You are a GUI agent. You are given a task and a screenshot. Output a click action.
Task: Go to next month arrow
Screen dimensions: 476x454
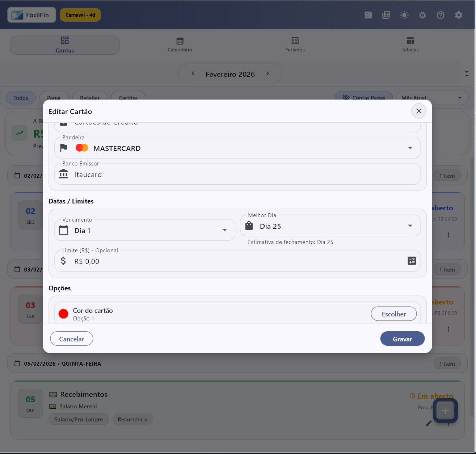(268, 73)
